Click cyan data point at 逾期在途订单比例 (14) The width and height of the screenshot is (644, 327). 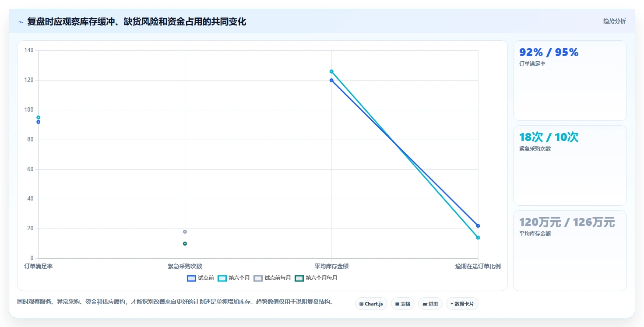478,238
